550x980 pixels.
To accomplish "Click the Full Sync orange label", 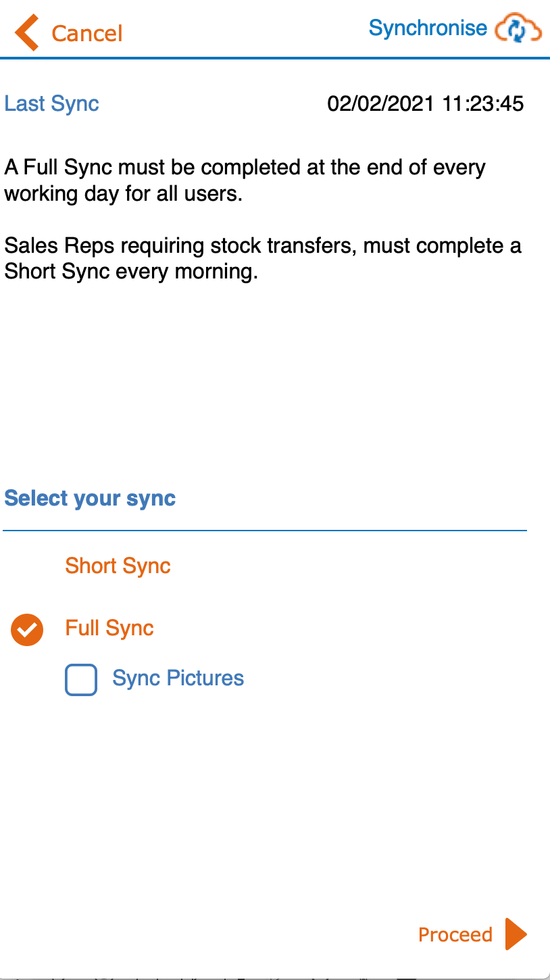I will coord(109,629).
